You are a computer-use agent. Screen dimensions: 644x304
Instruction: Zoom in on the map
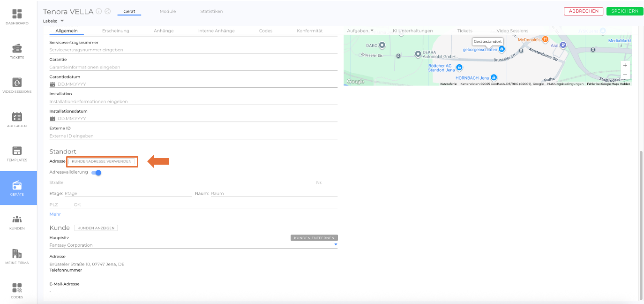(625, 66)
